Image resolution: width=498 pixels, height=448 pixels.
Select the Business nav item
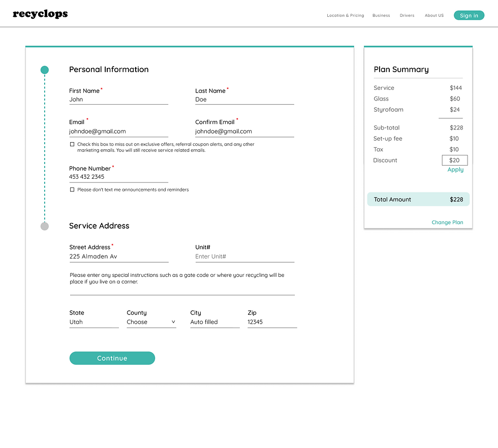[x=381, y=15]
